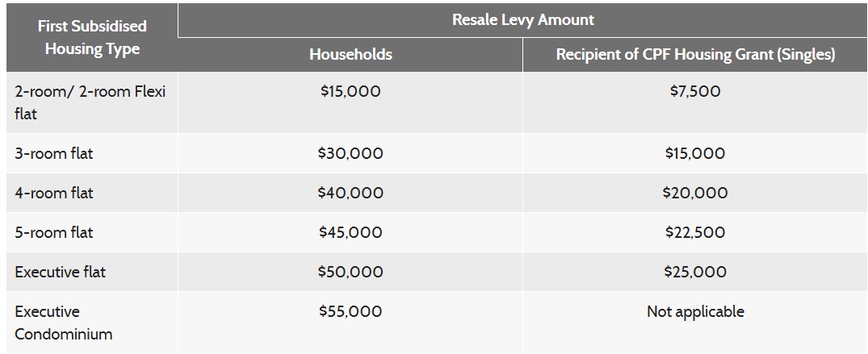Select the 'Executive Condominium' row label

click(64, 323)
